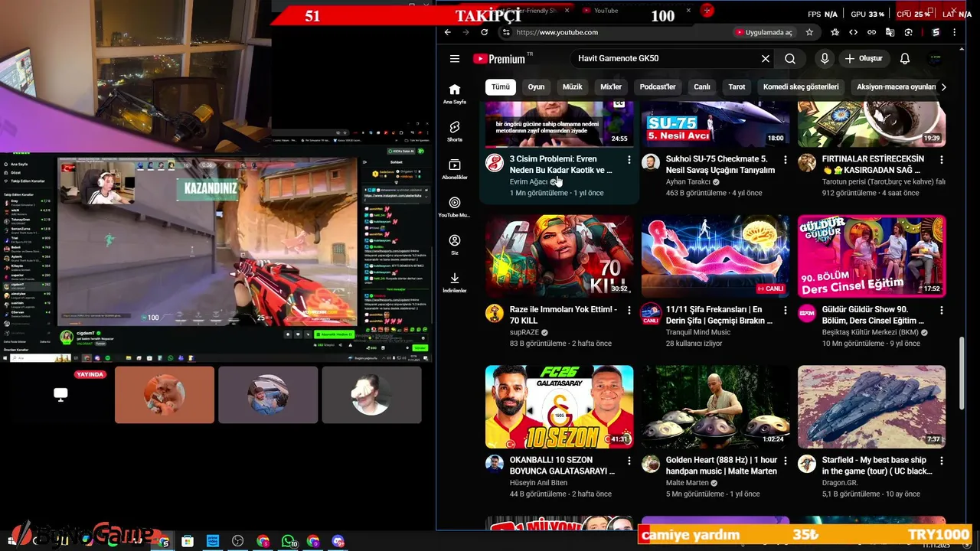This screenshot has height=551, width=980.
Task: Open OBS Studio from taskbar
Action: [x=238, y=541]
